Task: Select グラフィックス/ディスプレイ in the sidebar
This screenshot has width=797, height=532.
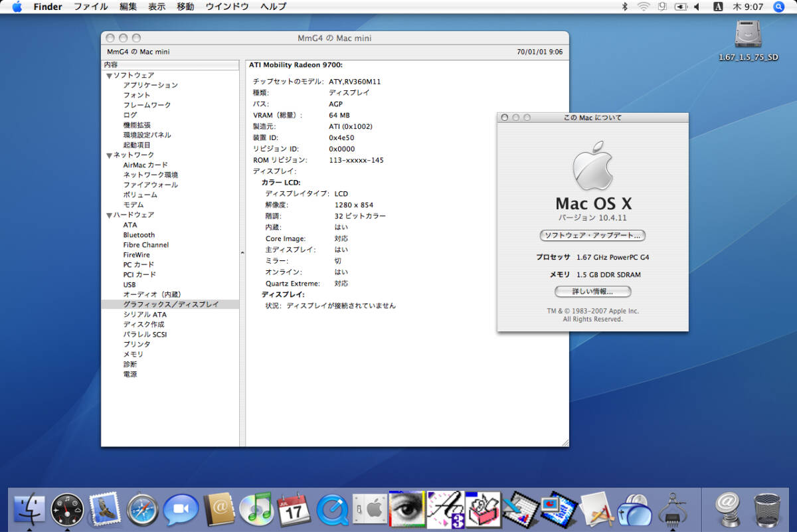Action: (170, 304)
